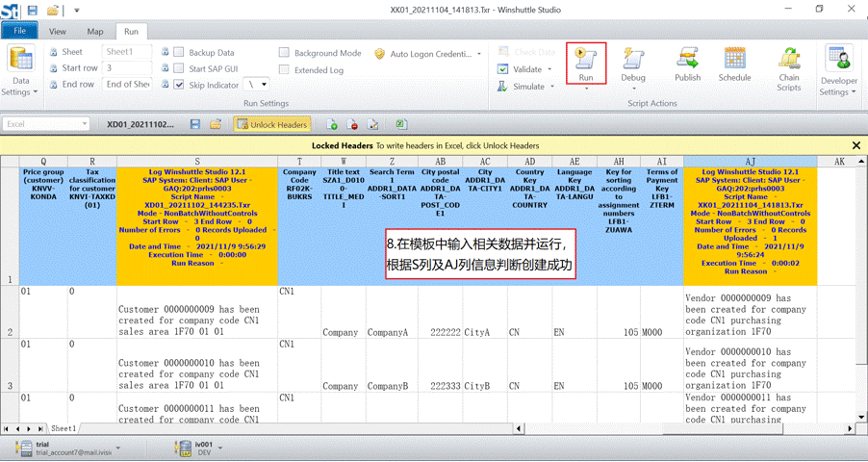
Task: Open the File tab
Action: [19, 31]
